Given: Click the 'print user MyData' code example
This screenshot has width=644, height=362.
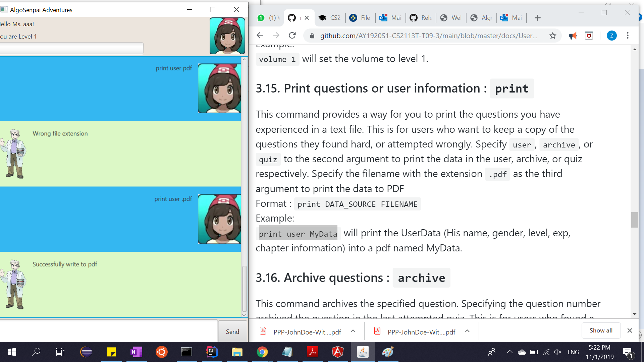Looking at the screenshot, I should [x=298, y=234].
